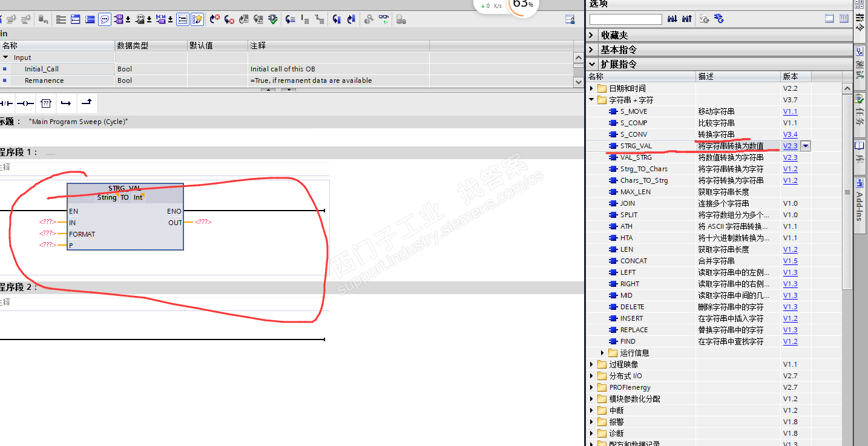The width and height of the screenshot is (868, 446).
Task: Click the gray version update icon
Action: tap(704, 19)
